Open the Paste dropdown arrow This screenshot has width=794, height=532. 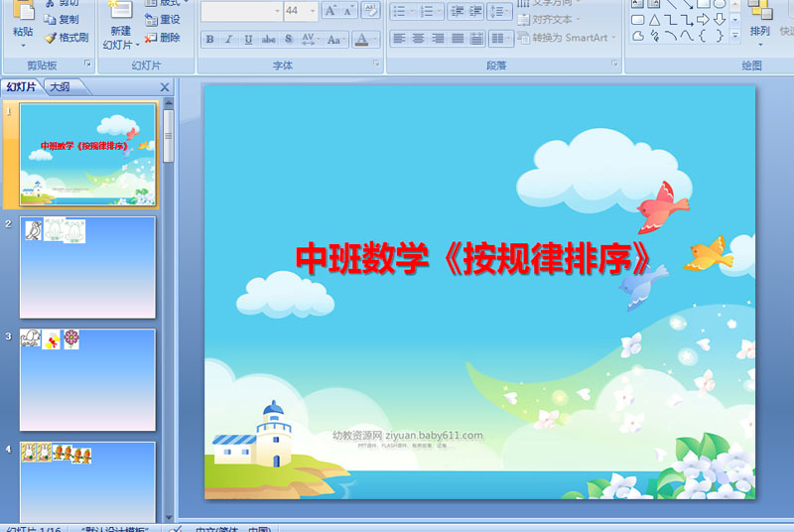pyautogui.click(x=23, y=45)
